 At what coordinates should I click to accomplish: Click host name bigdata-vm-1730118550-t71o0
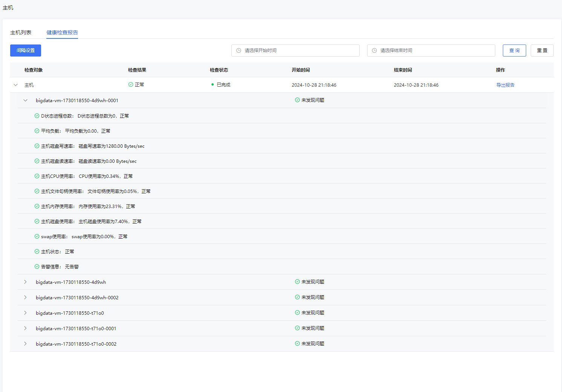click(x=70, y=313)
